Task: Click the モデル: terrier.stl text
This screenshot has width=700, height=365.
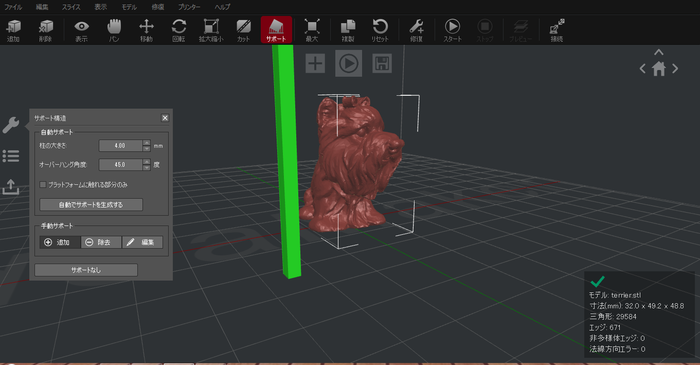Action: [x=615, y=295]
